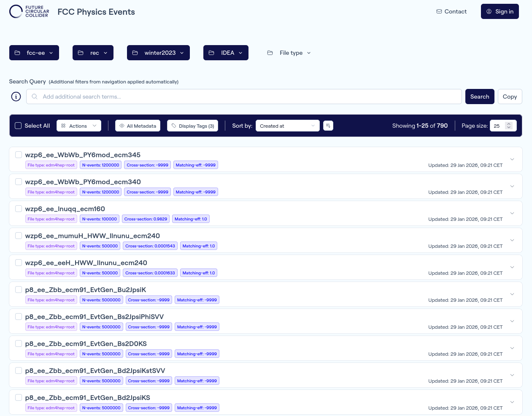
Task: Open the winter2023 filter menu
Action: tap(158, 52)
